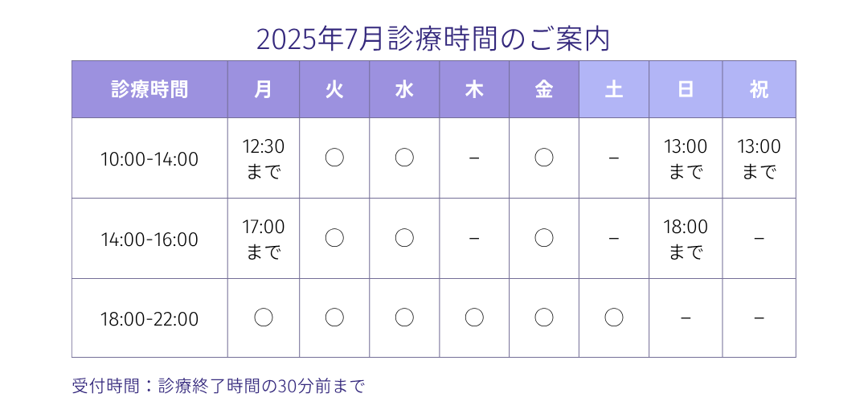Select the 日 column header
The width and height of the screenshot is (868, 418).
(686, 89)
